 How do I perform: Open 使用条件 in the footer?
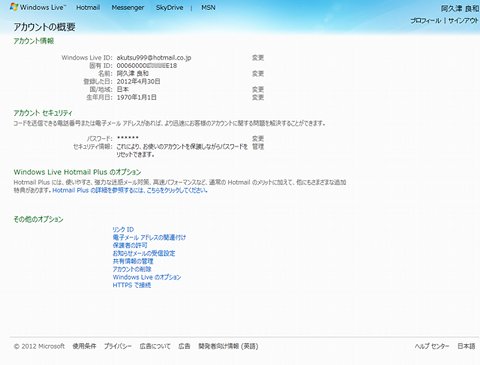point(84,346)
